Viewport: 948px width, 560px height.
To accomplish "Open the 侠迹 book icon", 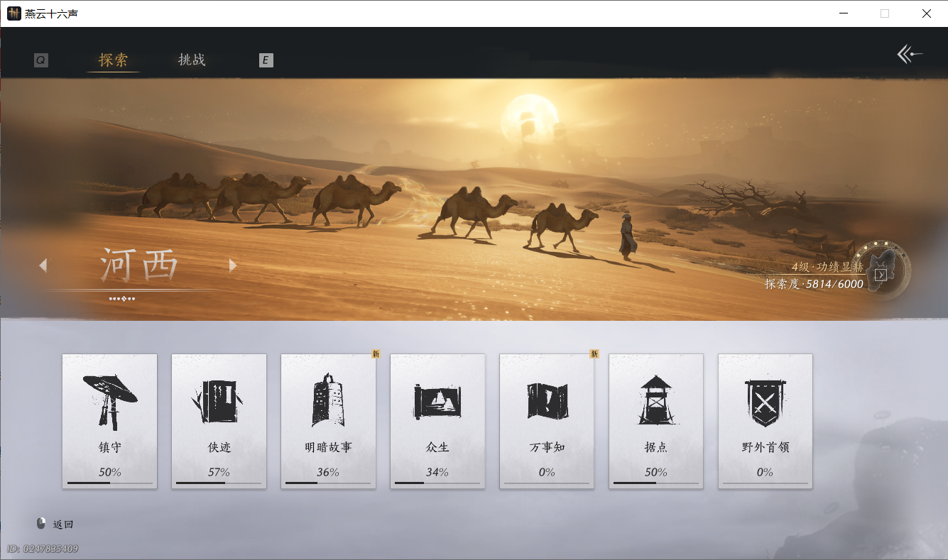I will click(219, 401).
